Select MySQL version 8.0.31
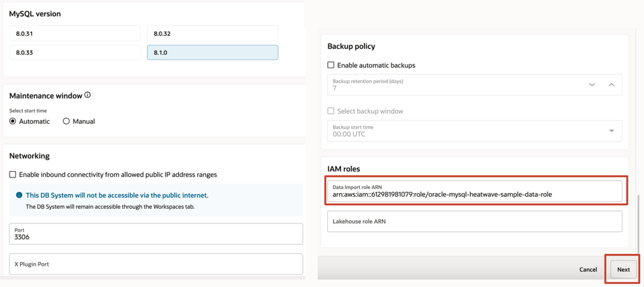This screenshot has height=287, width=644. (75, 34)
